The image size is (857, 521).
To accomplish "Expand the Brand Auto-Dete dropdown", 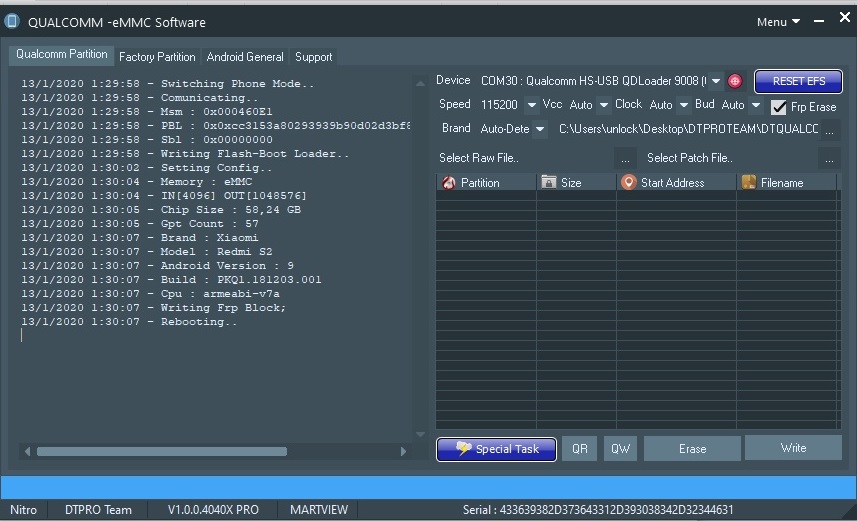I will tap(539, 129).
